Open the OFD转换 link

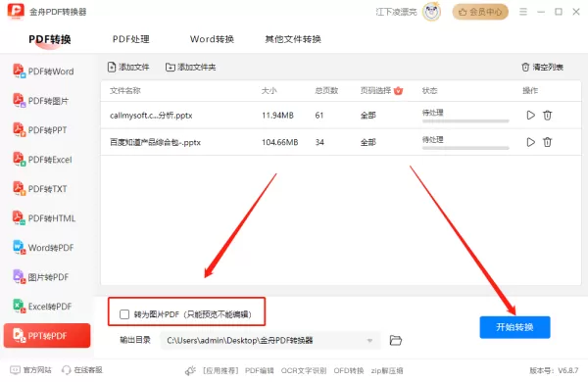[x=349, y=371]
